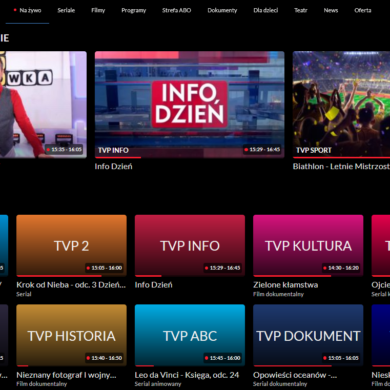Open the Dla dzieci section

click(266, 10)
